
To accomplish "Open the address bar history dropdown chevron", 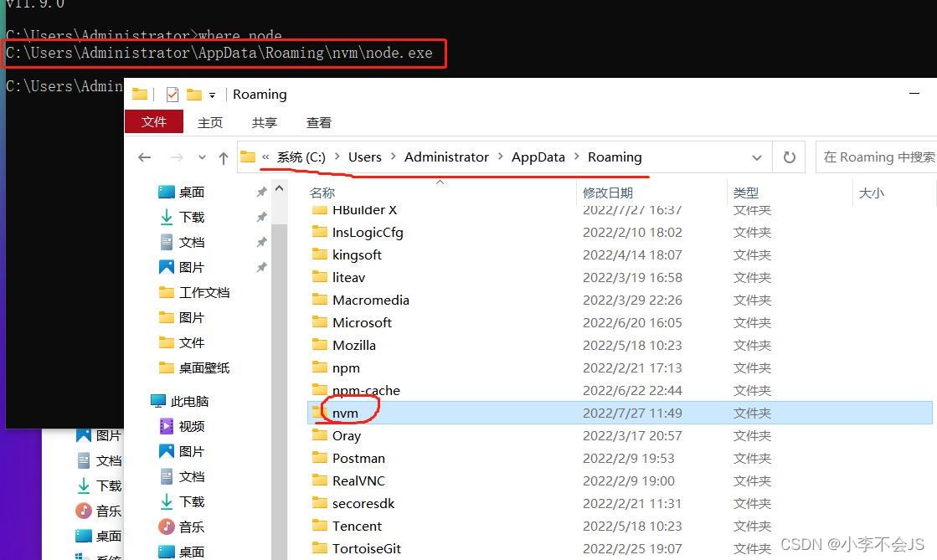I will [757, 157].
